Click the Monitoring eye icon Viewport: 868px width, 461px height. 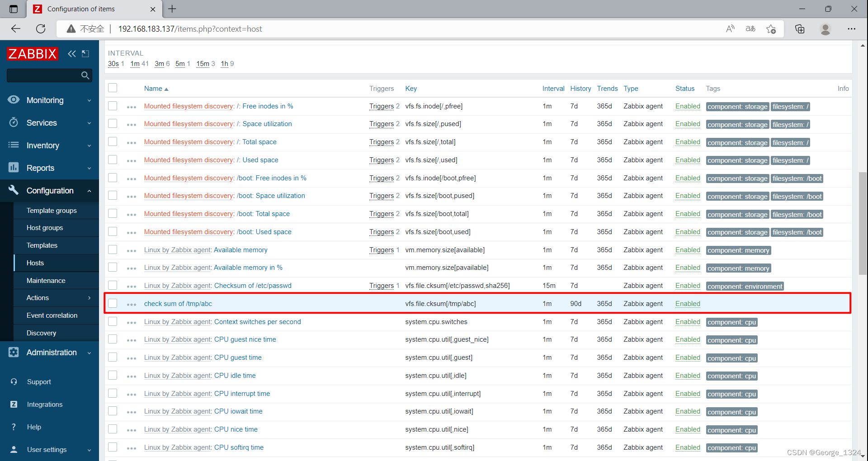point(14,100)
